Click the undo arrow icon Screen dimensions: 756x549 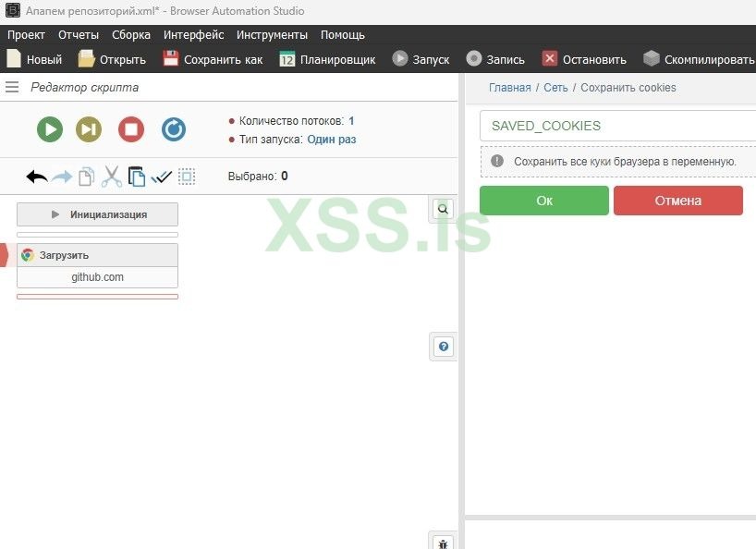[37, 177]
